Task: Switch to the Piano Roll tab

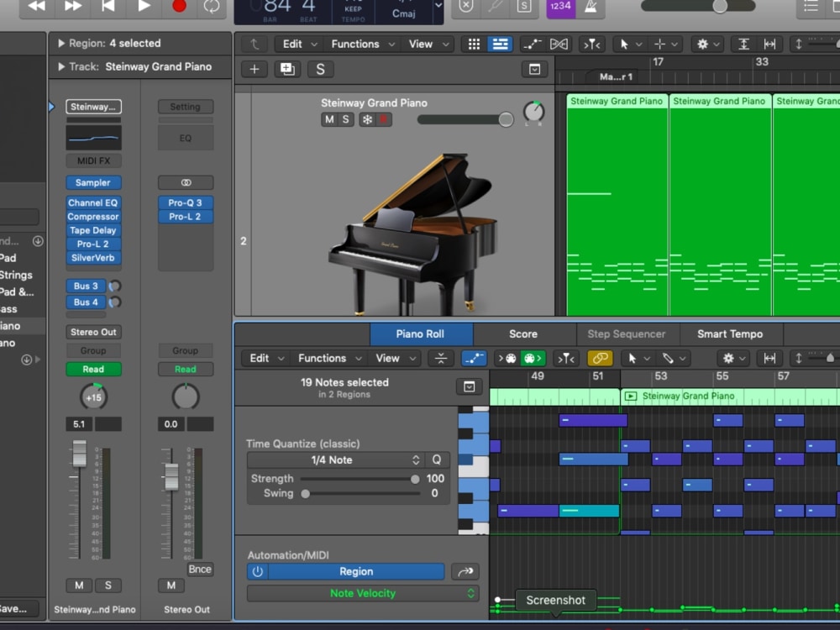Action: click(421, 333)
